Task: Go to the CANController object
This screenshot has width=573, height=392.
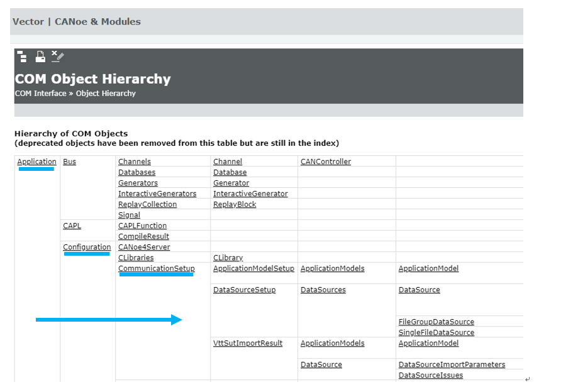Action: click(x=325, y=161)
